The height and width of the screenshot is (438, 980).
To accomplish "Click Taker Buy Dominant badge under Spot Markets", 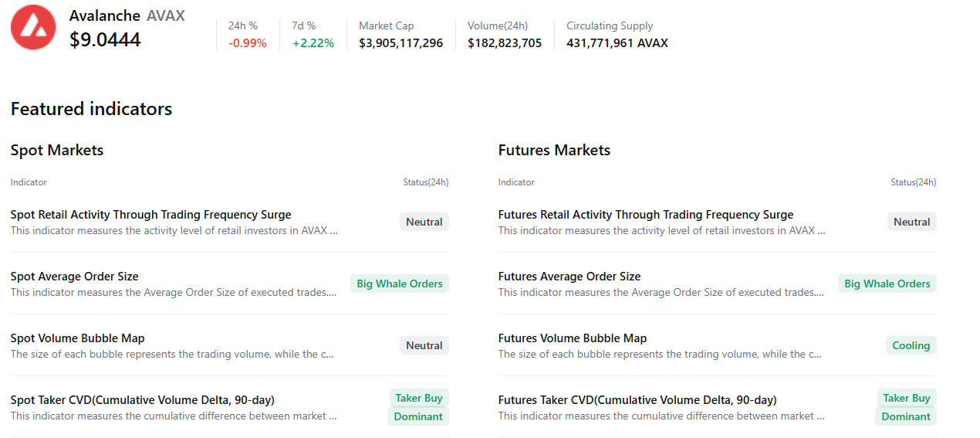I will click(418, 407).
